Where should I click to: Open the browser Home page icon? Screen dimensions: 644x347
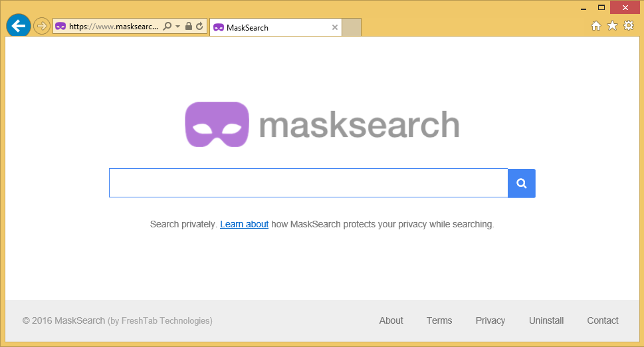click(596, 26)
